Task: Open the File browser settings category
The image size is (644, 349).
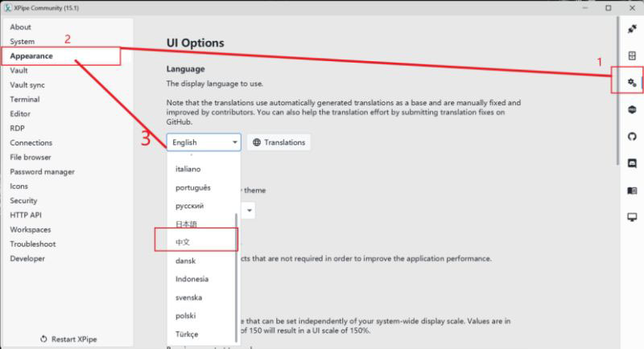Action: tap(31, 157)
